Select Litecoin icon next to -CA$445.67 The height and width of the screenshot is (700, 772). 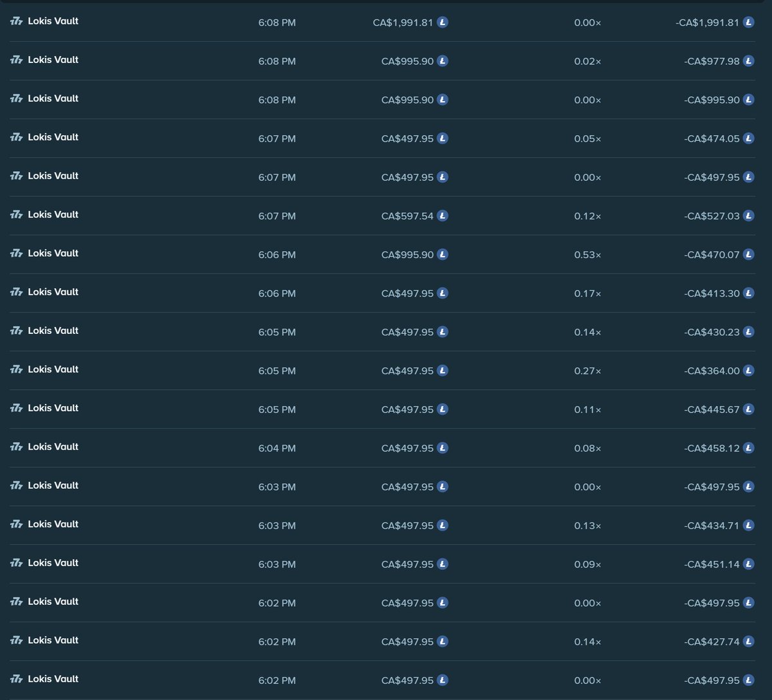point(748,409)
